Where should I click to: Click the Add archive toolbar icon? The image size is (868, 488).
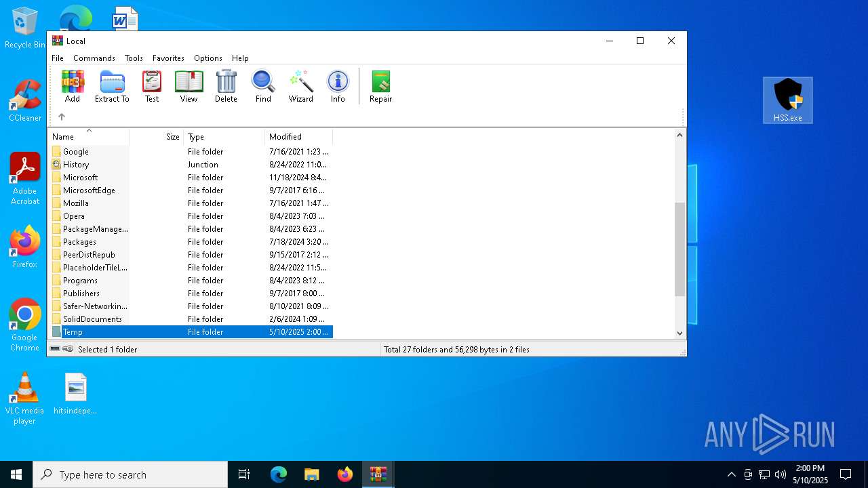point(73,86)
